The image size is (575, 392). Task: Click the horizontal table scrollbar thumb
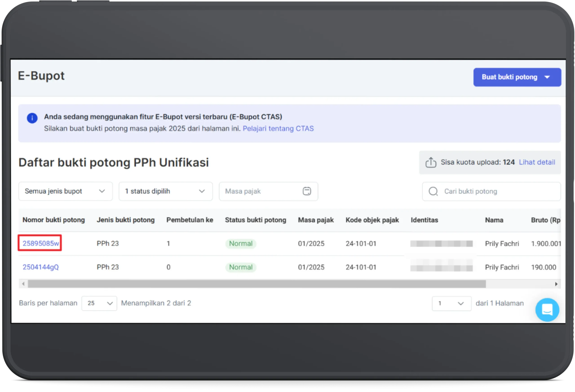pyautogui.click(x=257, y=284)
